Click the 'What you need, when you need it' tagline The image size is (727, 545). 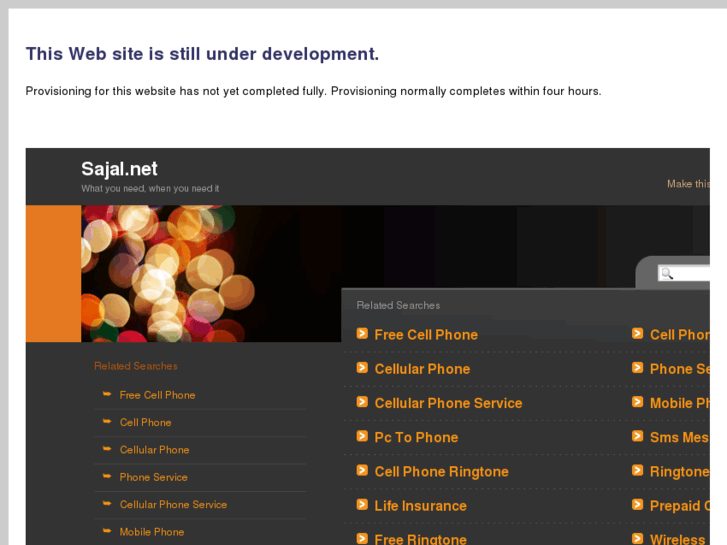[150, 189]
